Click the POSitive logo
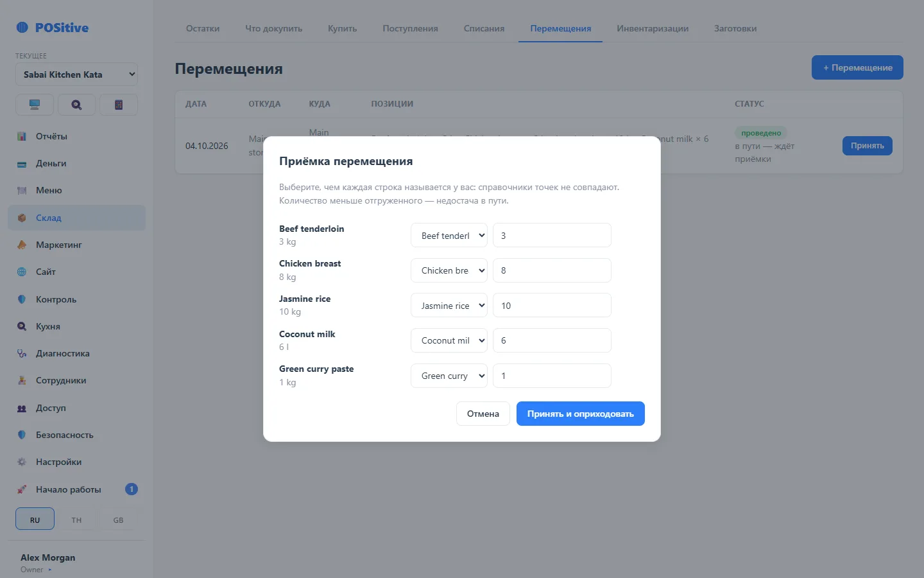The height and width of the screenshot is (578, 924). pyautogui.click(x=53, y=28)
